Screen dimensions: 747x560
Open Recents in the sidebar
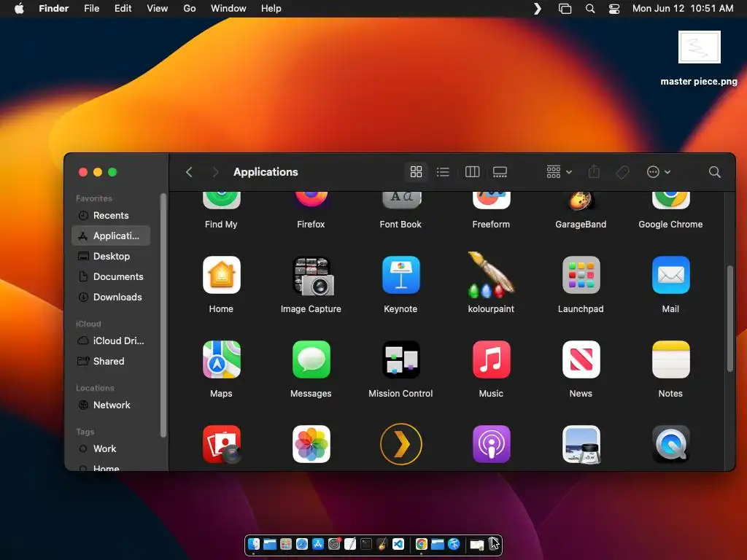(111, 215)
